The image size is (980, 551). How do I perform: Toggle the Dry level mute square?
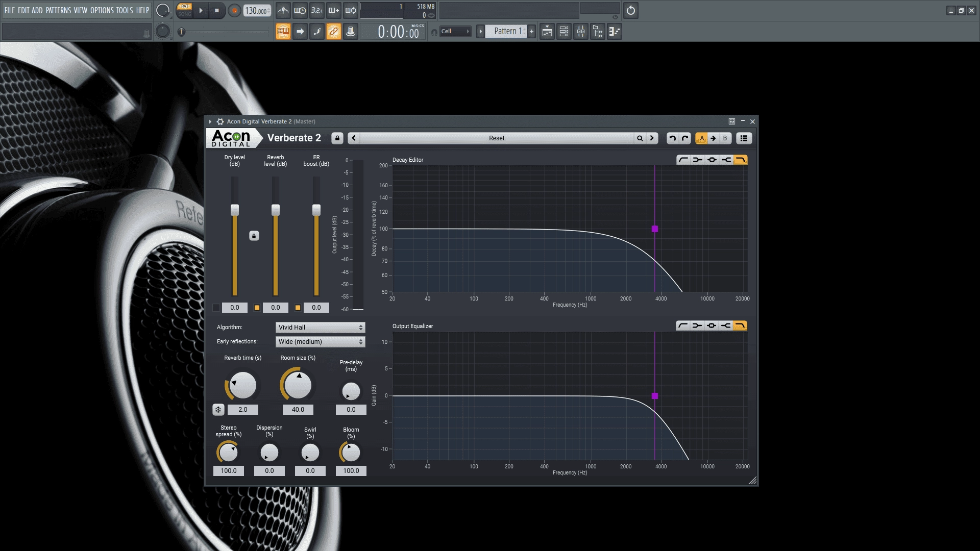point(216,308)
